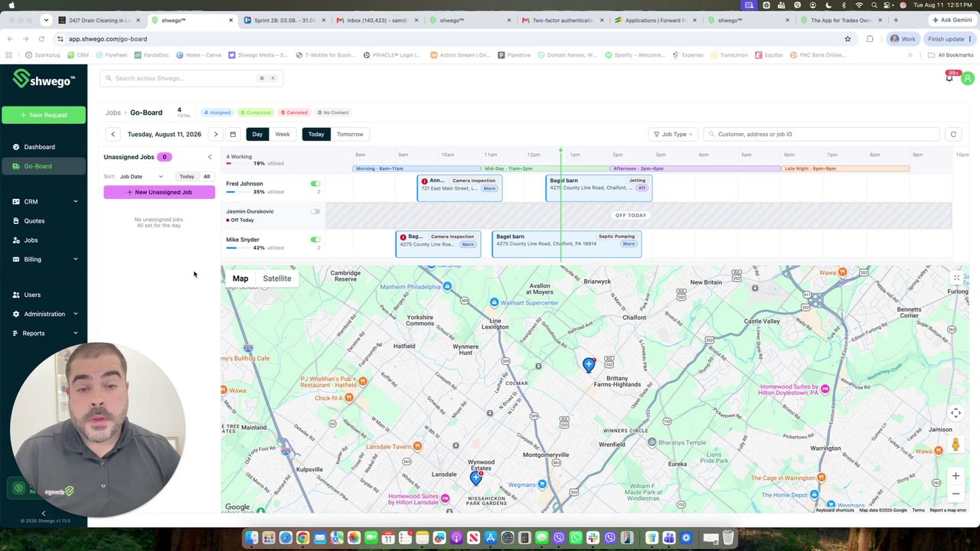Open Go-Board in the sidebar
This screenshot has height=551, width=980.
[x=44, y=166]
